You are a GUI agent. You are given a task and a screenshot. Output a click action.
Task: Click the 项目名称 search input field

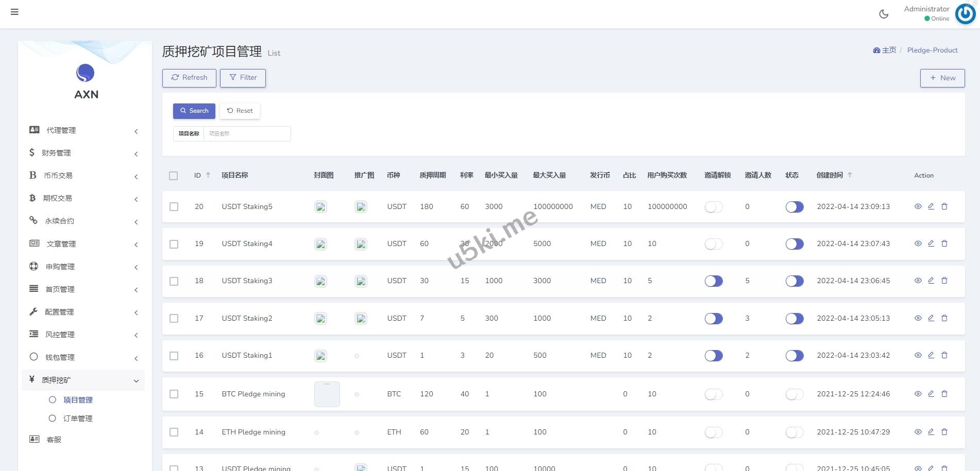click(x=247, y=134)
